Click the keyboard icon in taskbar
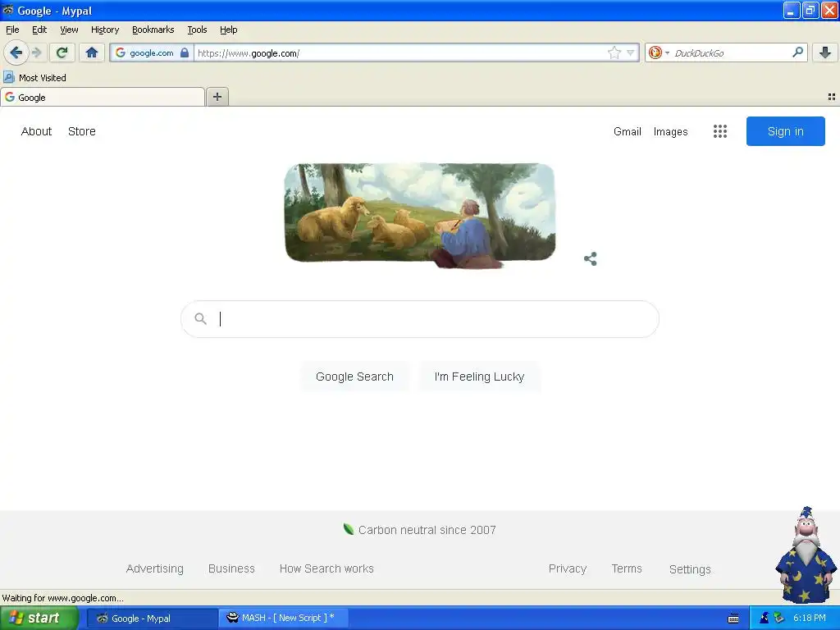 pos(733,619)
